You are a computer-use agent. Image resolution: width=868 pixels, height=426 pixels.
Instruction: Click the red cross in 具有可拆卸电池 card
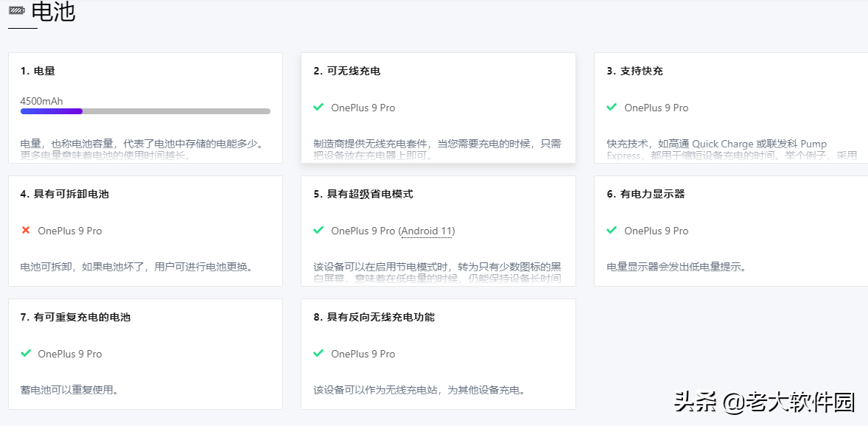[26, 230]
